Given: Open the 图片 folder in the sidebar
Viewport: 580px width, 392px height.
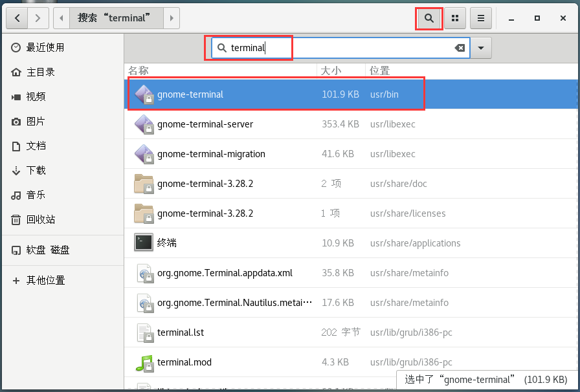Looking at the screenshot, I should (x=63, y=121).
